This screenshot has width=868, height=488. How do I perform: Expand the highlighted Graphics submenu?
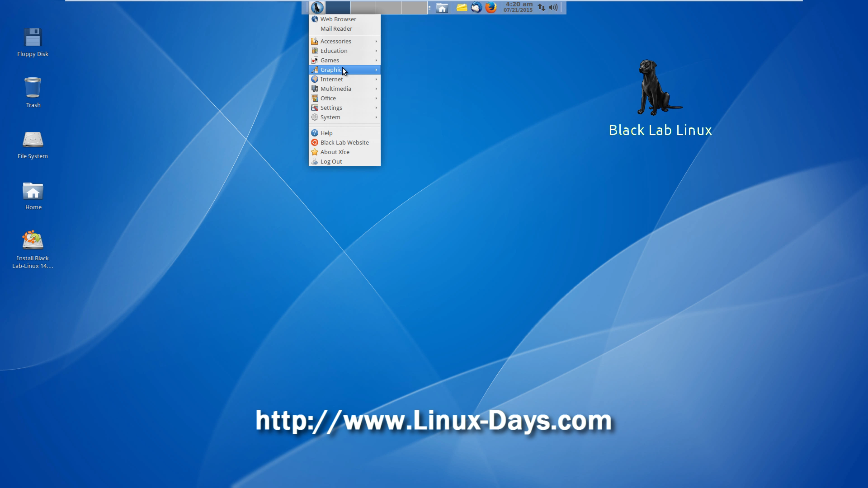click(344, 70)
